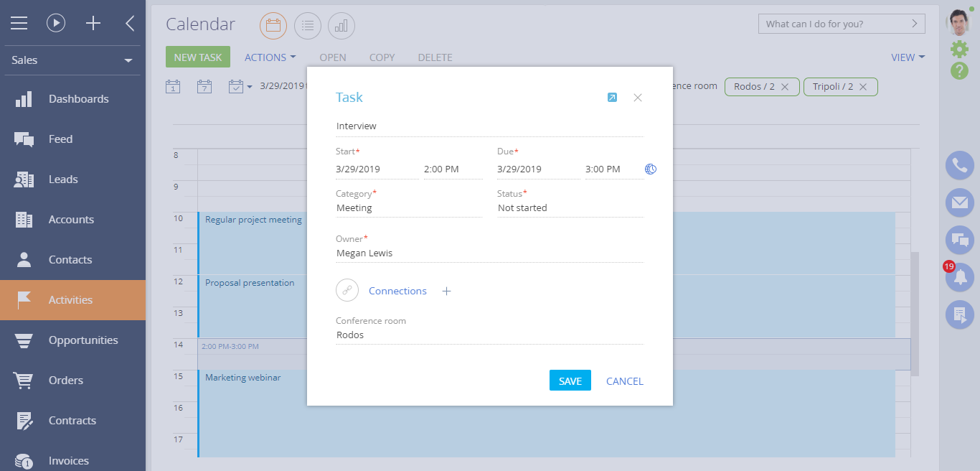Switch to analytics chart view
The image size is (980, 471).
[341, 26]
